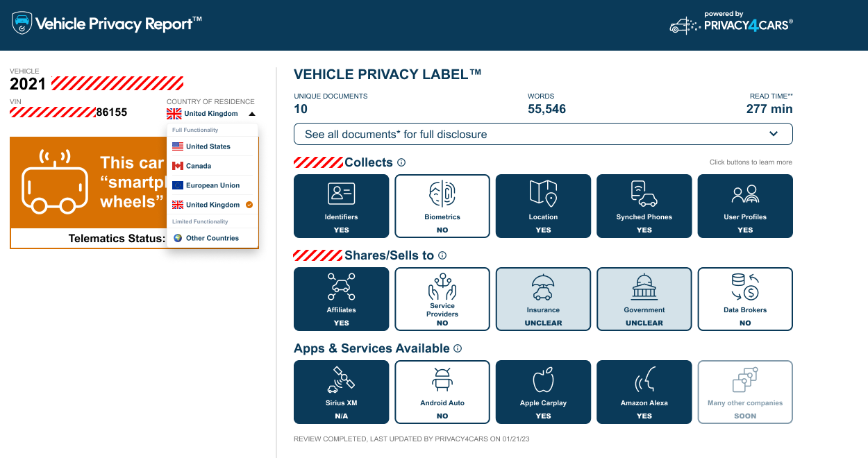868x458 pixels.
Task: Click the vehicle year 2021
Action: pos(28,84)
